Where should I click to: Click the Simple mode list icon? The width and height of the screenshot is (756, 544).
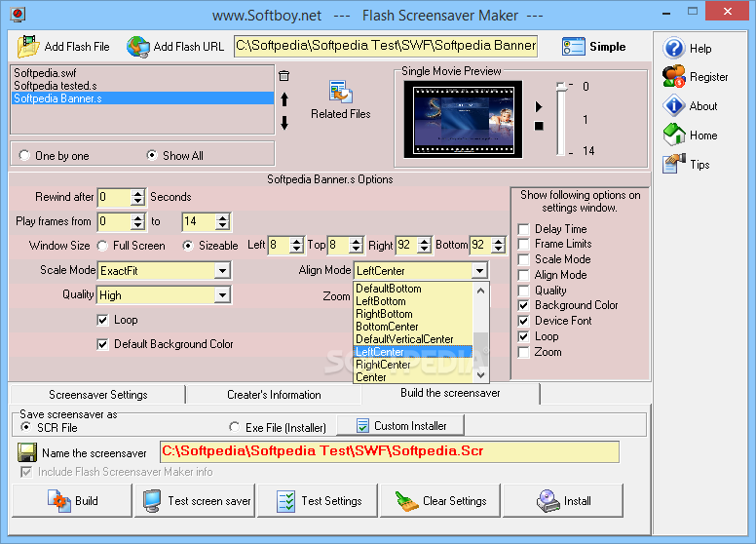tap(573, 47)
